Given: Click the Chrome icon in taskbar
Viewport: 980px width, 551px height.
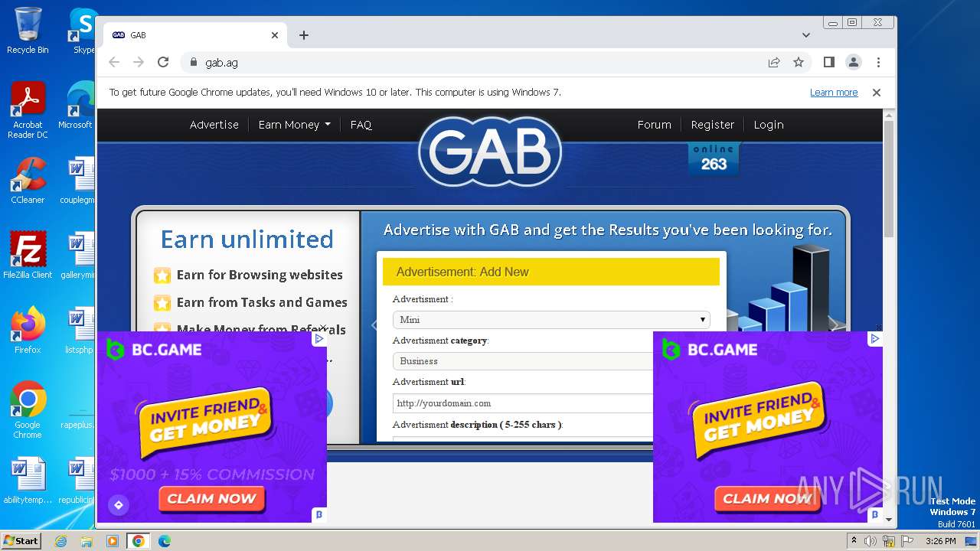Looking at the screenshot, I should click(138, 541).
